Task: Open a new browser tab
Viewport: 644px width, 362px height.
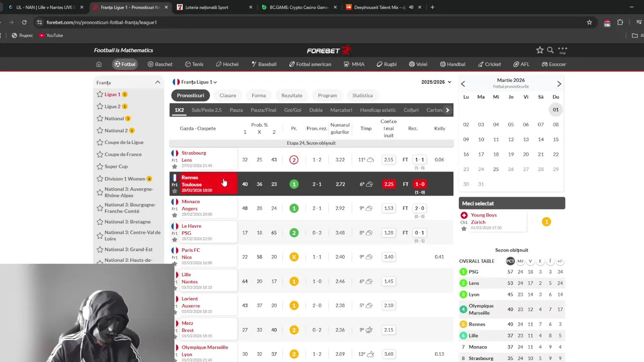Action: pos(432,8)
